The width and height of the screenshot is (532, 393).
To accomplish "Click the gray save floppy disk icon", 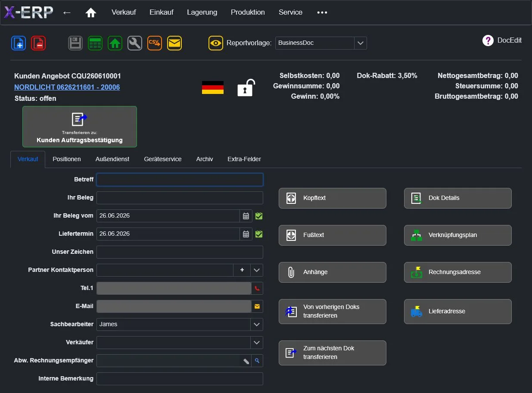I will click(75, 43).
